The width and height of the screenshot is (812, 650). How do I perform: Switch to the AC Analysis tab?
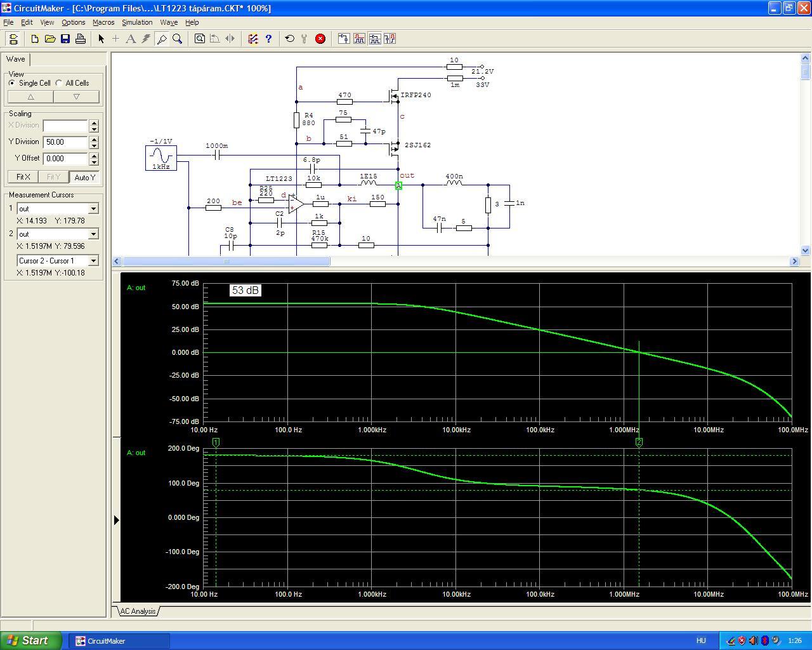(138, 611)
